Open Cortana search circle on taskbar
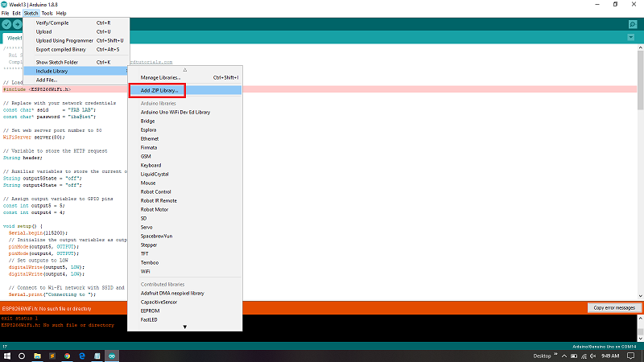The image size is (644, 362). [22, 356]
